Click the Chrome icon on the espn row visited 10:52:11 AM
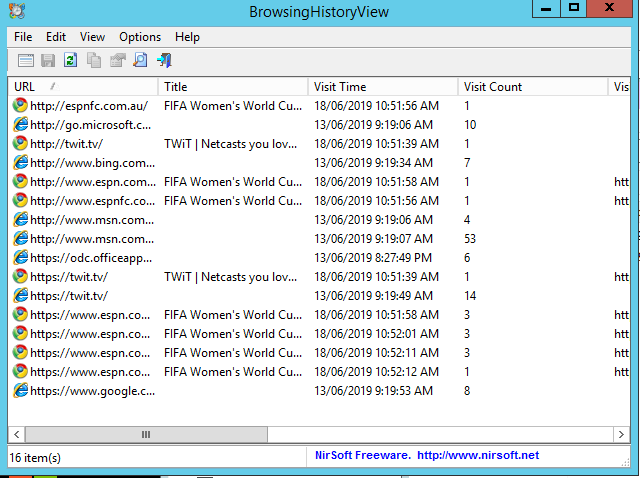 (x=20, y=353)
